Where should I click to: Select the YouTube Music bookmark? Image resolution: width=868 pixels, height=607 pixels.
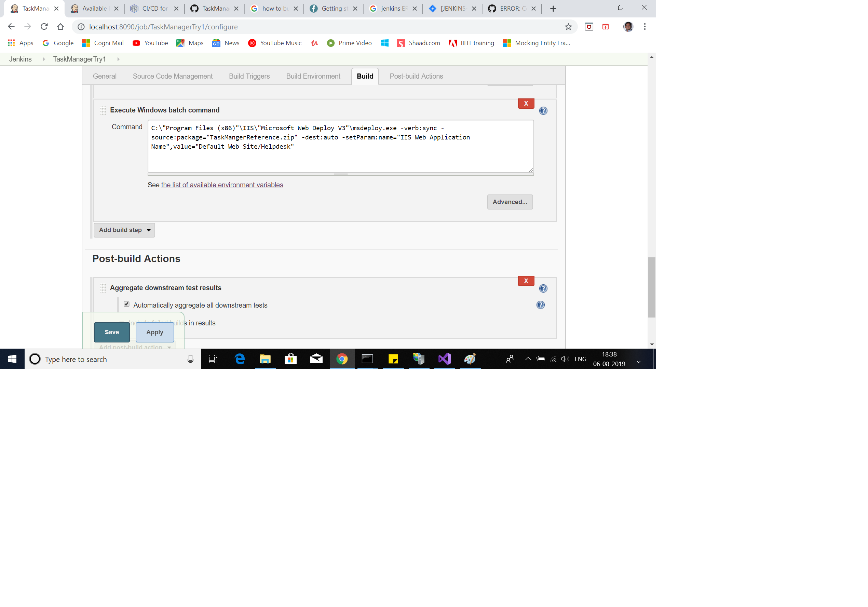(x=275, y=43)
